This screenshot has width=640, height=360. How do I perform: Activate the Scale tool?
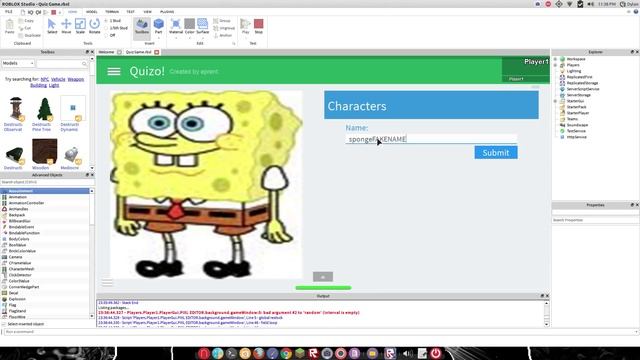[80, 26]
